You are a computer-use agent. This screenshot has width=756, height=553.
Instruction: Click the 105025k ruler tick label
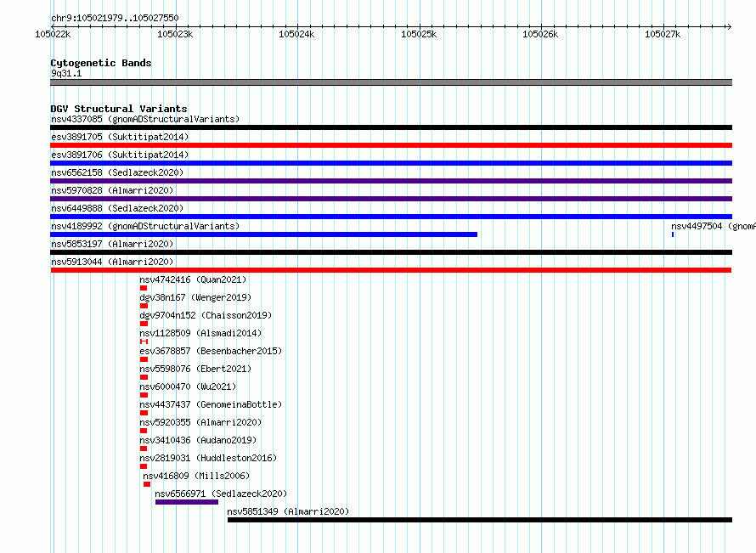(x=419, y=34)
